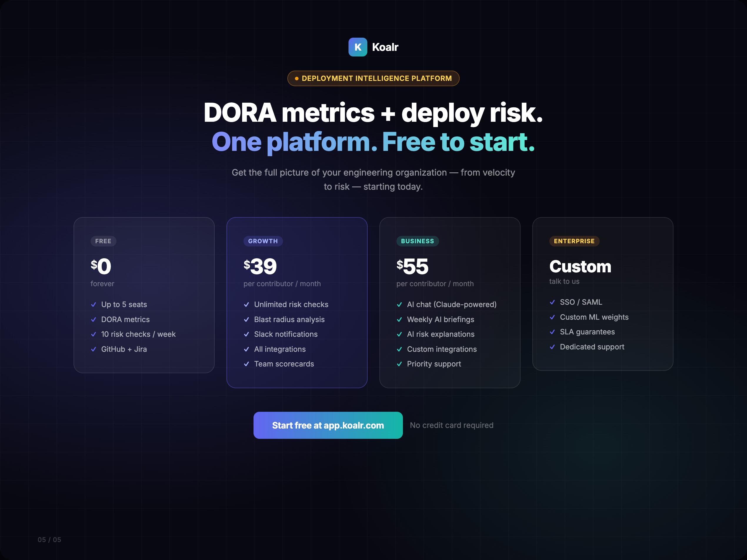Click checkmark next to Priority support

click(399, 364)
